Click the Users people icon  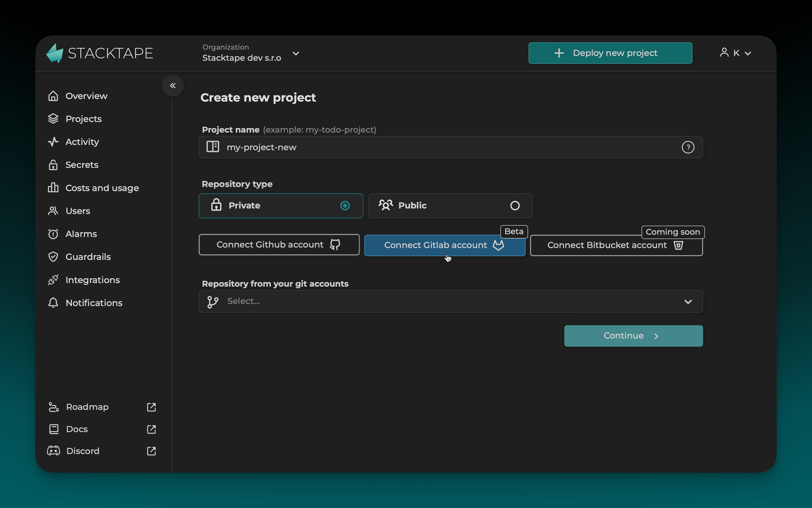(53, 211)
